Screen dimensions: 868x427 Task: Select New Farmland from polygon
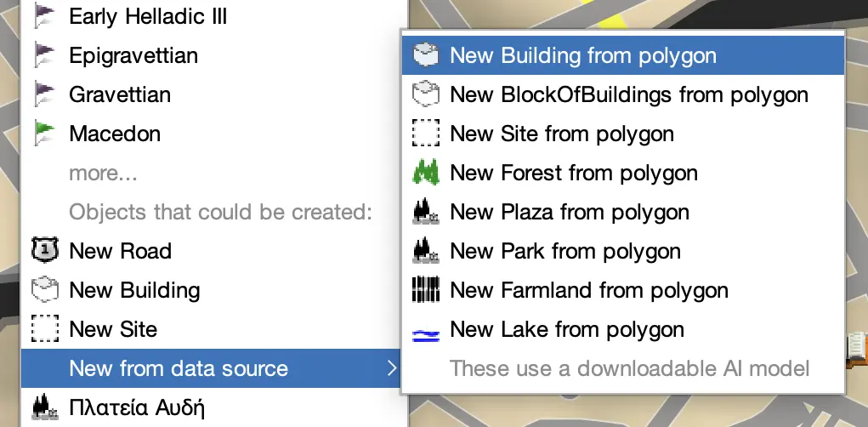[x=588, y=291]
